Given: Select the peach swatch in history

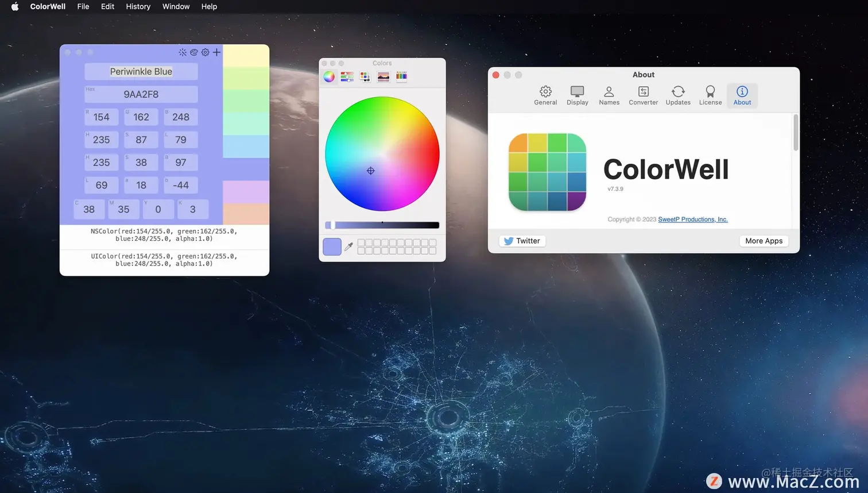Looking at the screenshot, I should click(246, 214).
